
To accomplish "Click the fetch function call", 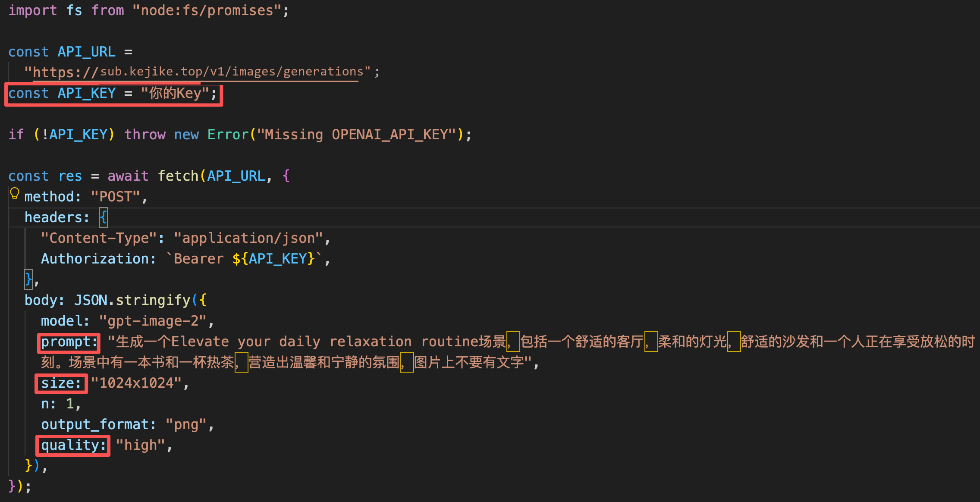I will pyautogui.click(x=178, y=176).
